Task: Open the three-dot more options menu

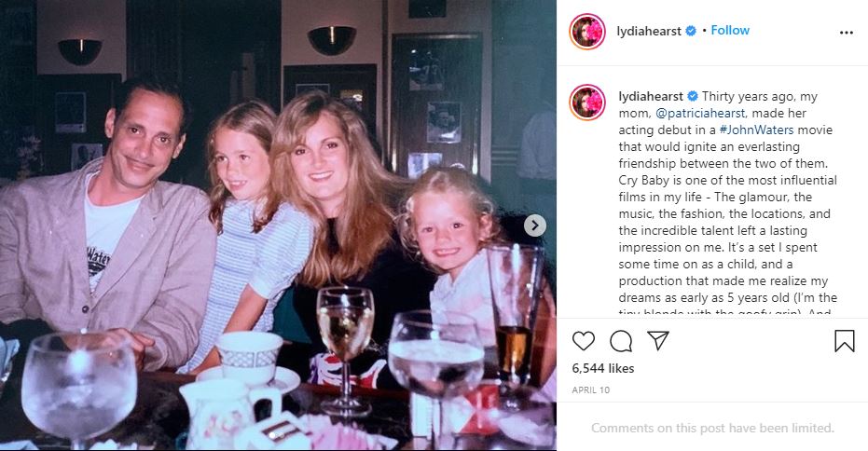Action: [x=846, y=33]
